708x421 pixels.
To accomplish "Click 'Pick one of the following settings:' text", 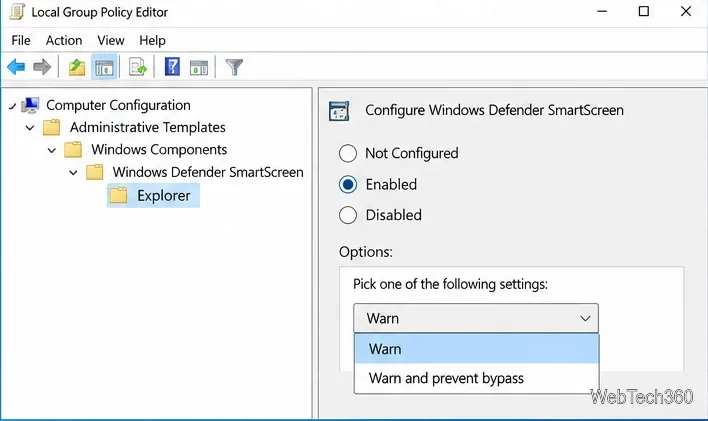I will (450, 284).
